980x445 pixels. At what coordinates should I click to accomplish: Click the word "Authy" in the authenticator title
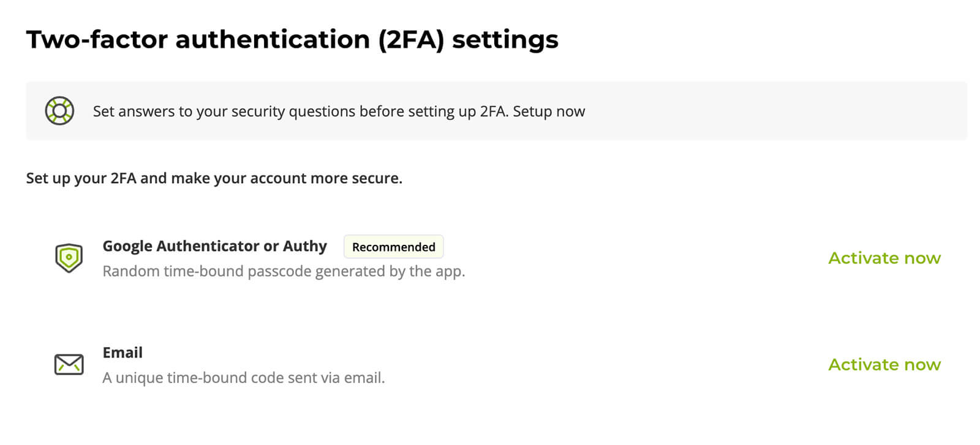pyautogui.click(x=304, y=246)
